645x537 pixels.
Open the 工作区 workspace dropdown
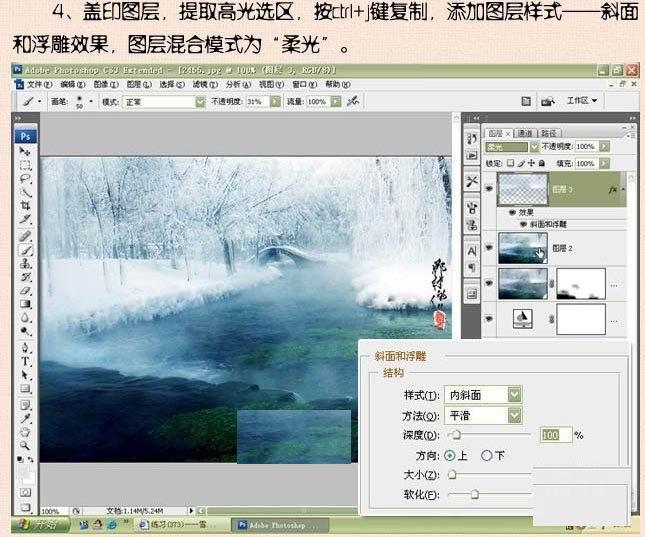coord(581,101)
